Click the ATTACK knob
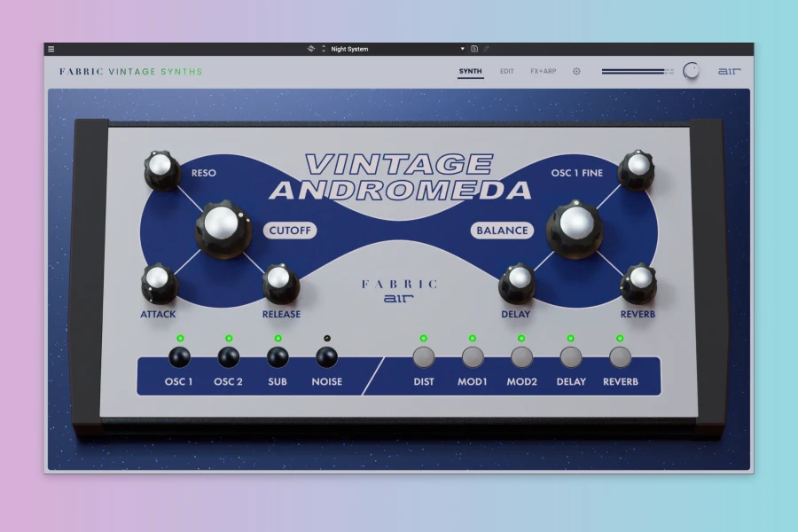The image size is (798, 532). (x=159, y=283)
